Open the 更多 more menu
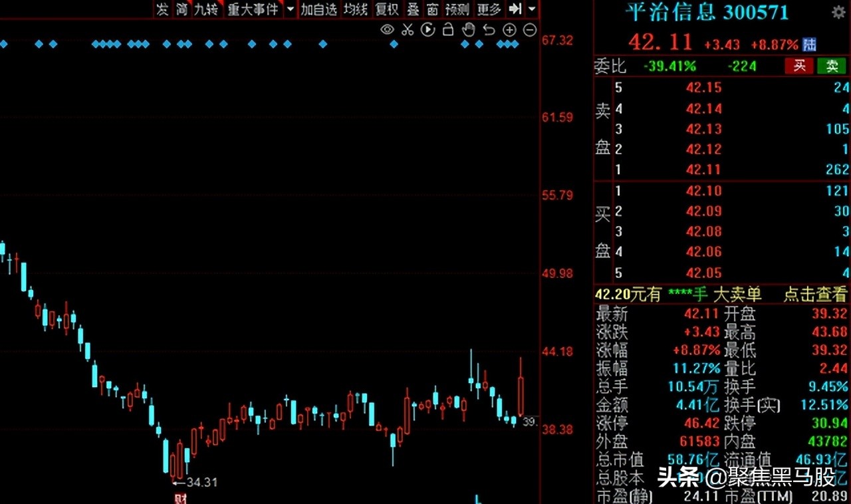Image resolution: width=851 pixels, height=504 pixels. point(489,9)
